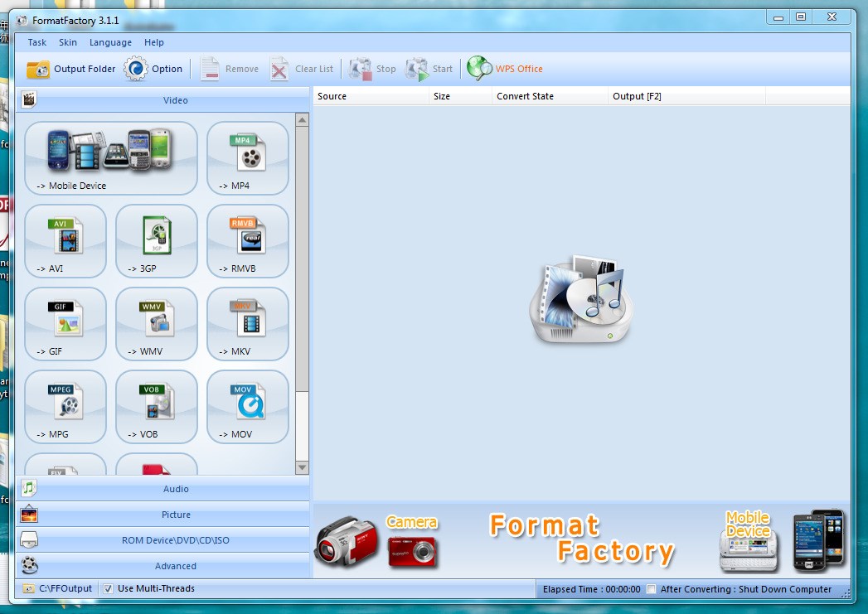Open the Language menu

(111, 42)
